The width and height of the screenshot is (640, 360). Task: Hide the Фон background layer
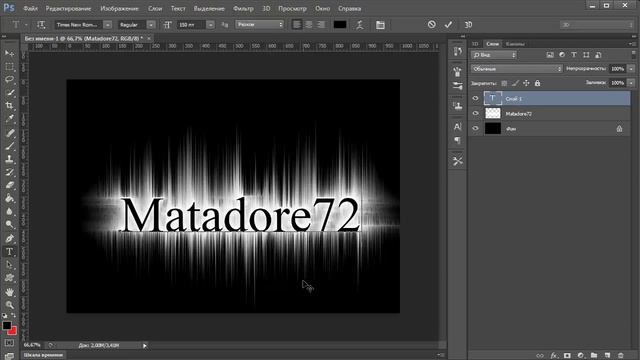pos(475,129)
